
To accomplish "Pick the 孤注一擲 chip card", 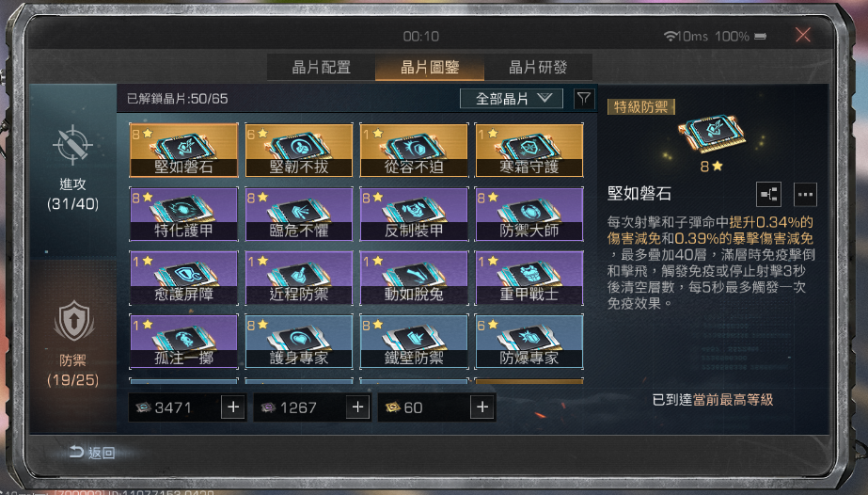I will (x=183, y=342).
